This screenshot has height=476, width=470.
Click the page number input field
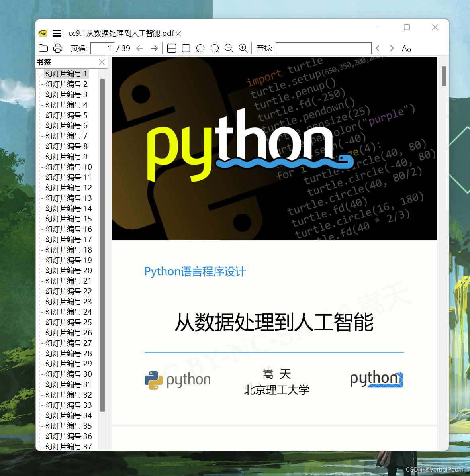click(102, 48)
